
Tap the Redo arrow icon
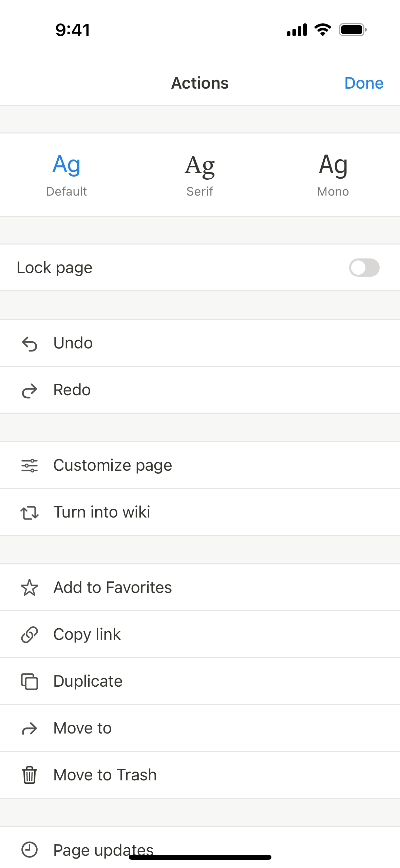pos(30,391)
